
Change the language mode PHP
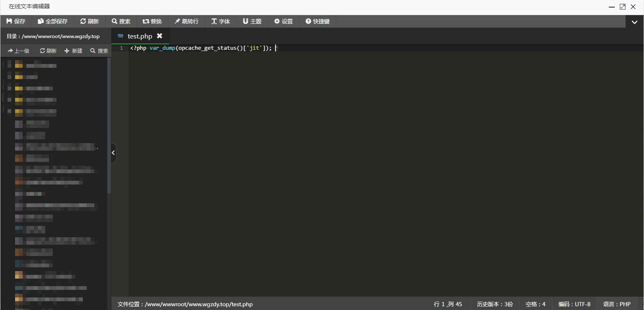(x=617, y=304)
